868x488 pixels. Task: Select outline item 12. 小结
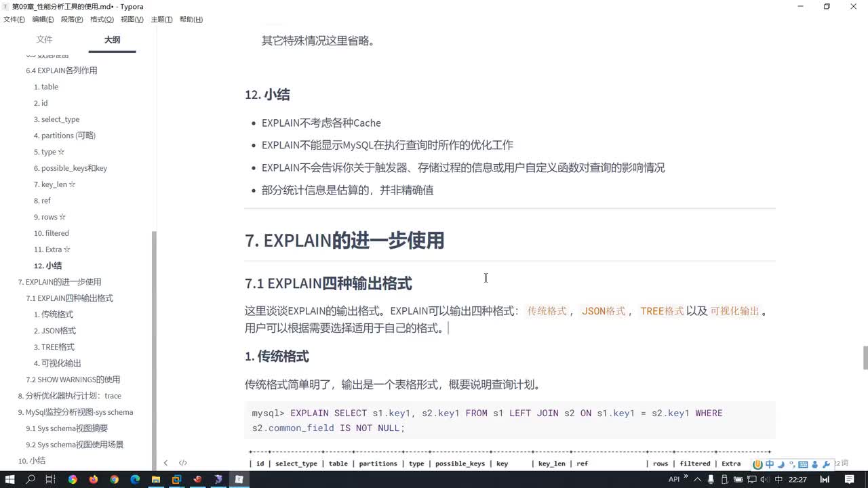[x=48, y=266]
